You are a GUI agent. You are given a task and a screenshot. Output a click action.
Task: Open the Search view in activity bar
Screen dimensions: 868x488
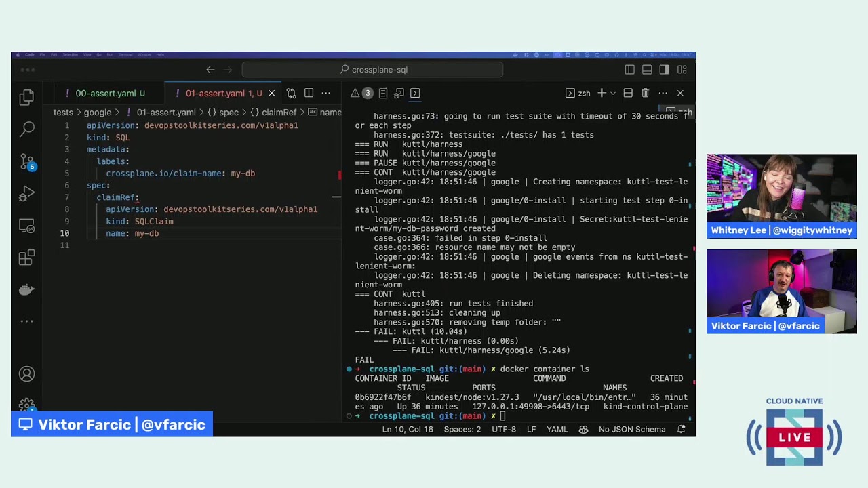tap(26, 129)
